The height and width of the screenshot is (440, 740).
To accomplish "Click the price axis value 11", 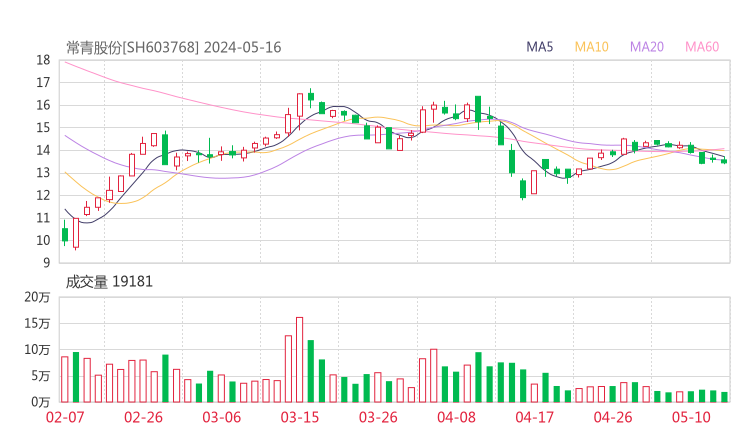I will pyautogui.click(x=43, y=218).
